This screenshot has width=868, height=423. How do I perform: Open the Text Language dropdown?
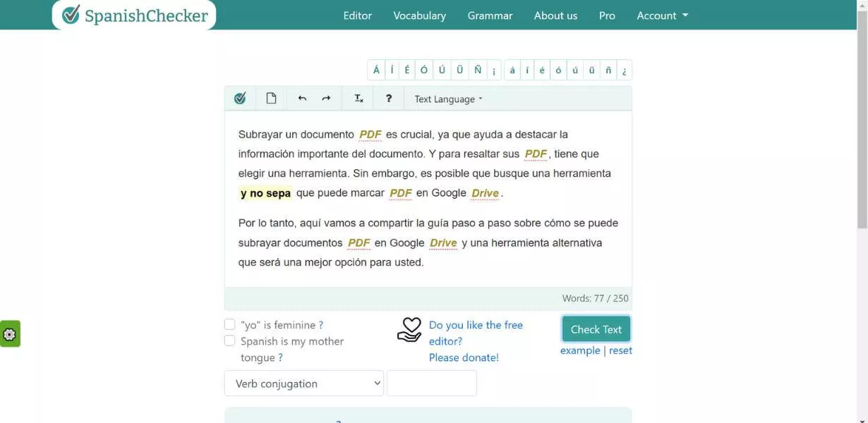click(447, 98)
